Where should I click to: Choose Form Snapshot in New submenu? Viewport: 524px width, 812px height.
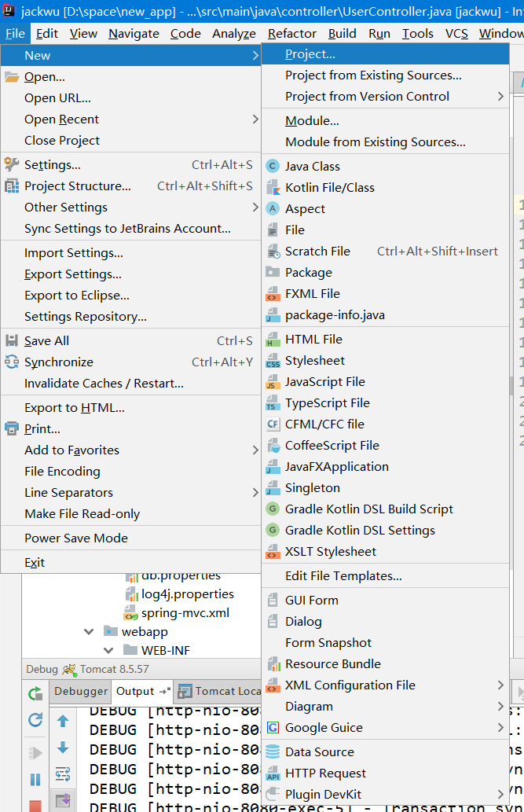(x=385, y=643)
